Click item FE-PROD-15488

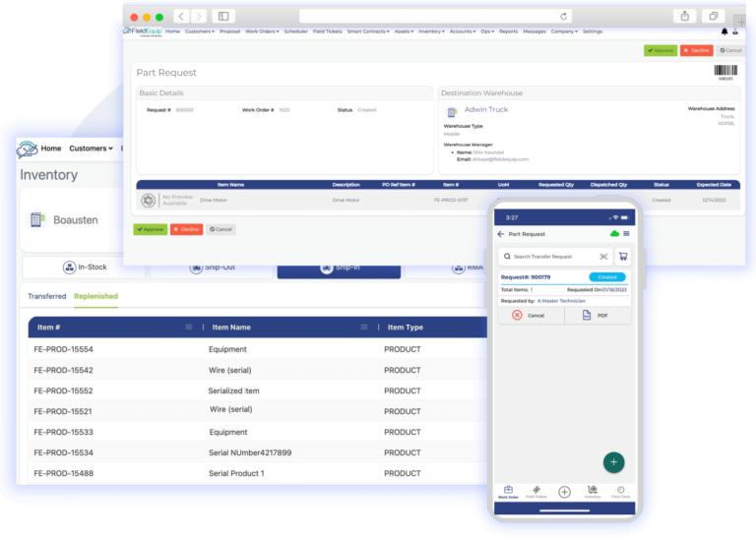point(64,473)
